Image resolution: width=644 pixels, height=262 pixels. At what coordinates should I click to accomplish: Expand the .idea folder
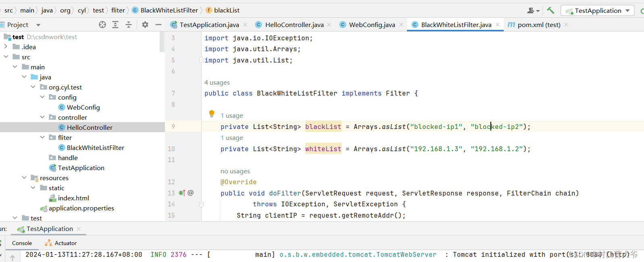pos(6,47)
